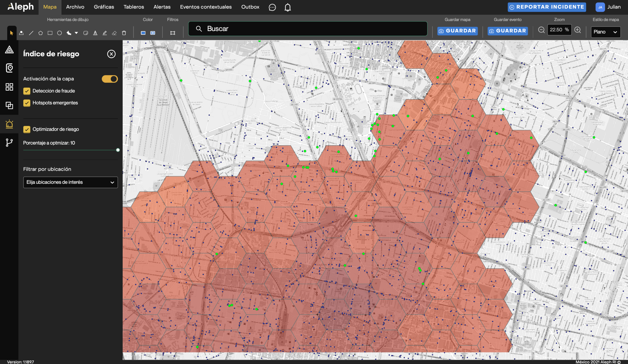
Task: Uncheck Deteccion de fraude checkbox
Action: (x=27, y=91)
